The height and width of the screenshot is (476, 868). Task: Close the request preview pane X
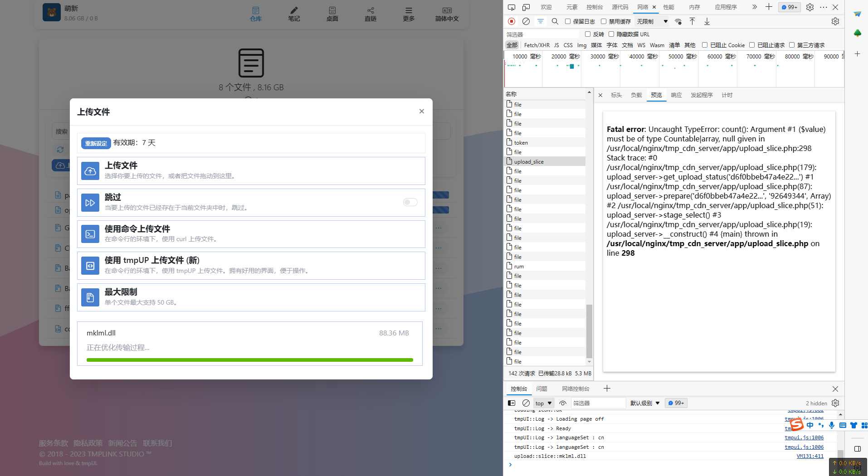[x=600, y=95]
